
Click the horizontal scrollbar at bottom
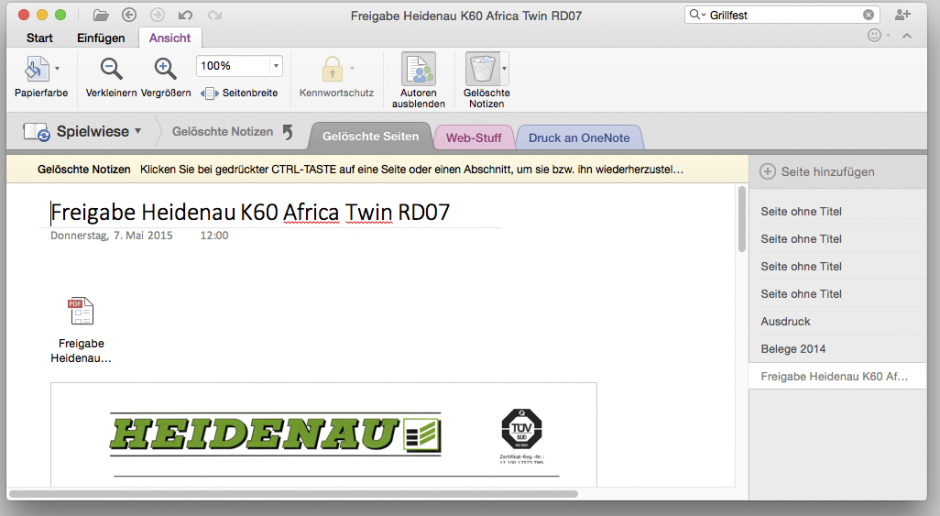click(x=294, y=494)
